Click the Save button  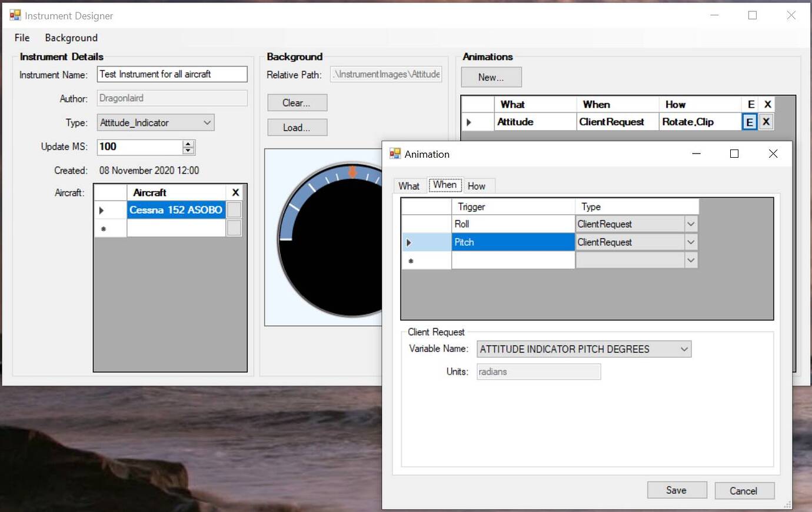point(677,490)
